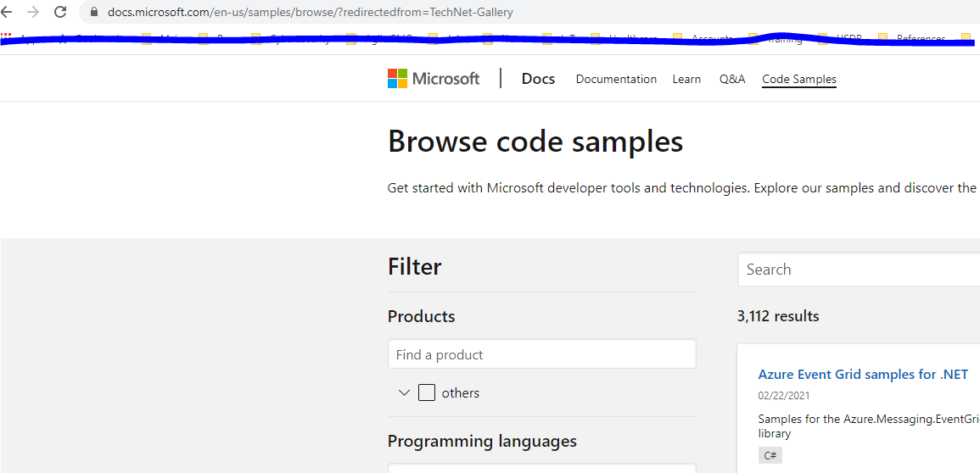Click the Filter heading

tap(414, 267)
